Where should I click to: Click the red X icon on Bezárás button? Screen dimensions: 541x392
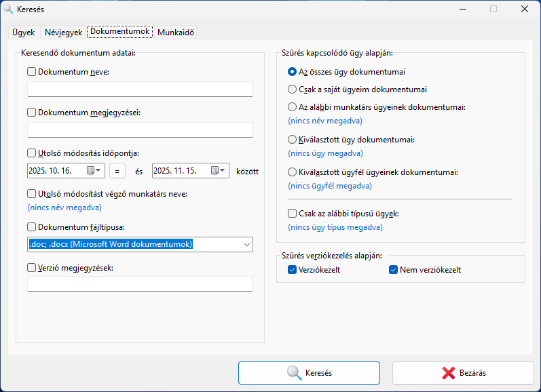[x=448, y=372]
